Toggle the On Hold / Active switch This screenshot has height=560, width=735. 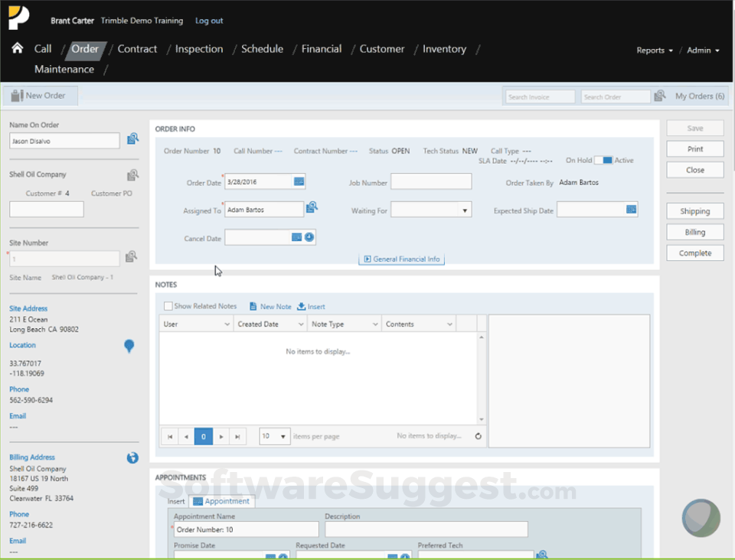tap(603, 161)
